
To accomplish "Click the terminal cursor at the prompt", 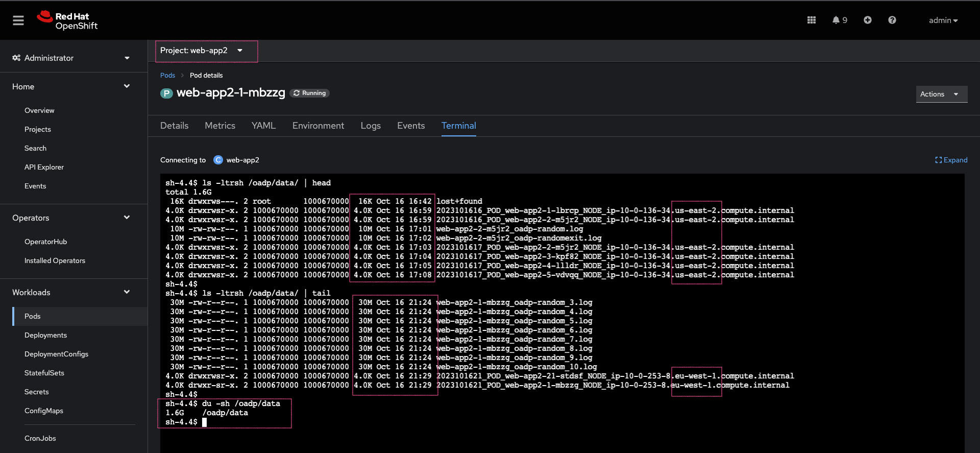I will [x=204, y=422].
